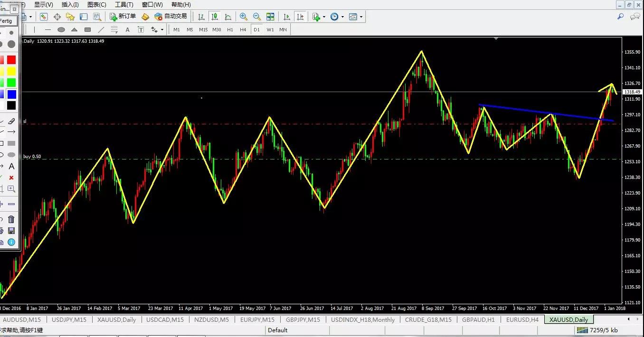This screenshot has width=644, height=337.
Task: Switch chart to line chart style
Action: point(228,17)
